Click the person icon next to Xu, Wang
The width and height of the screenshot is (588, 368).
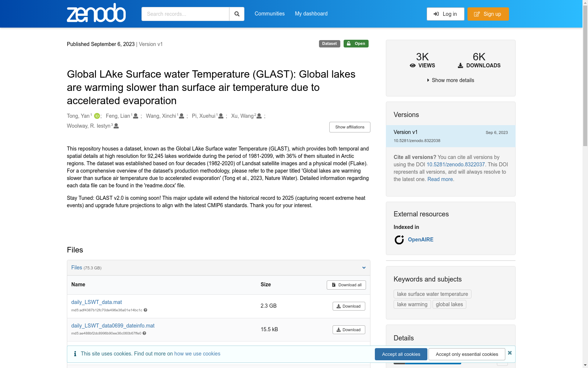click(x=259, y=116)
